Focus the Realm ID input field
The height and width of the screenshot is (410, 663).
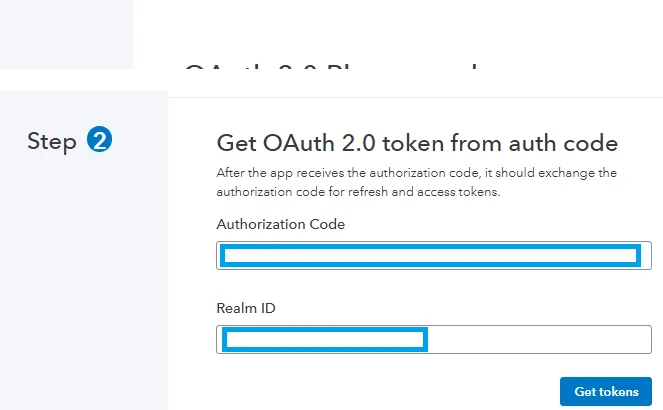434,339
